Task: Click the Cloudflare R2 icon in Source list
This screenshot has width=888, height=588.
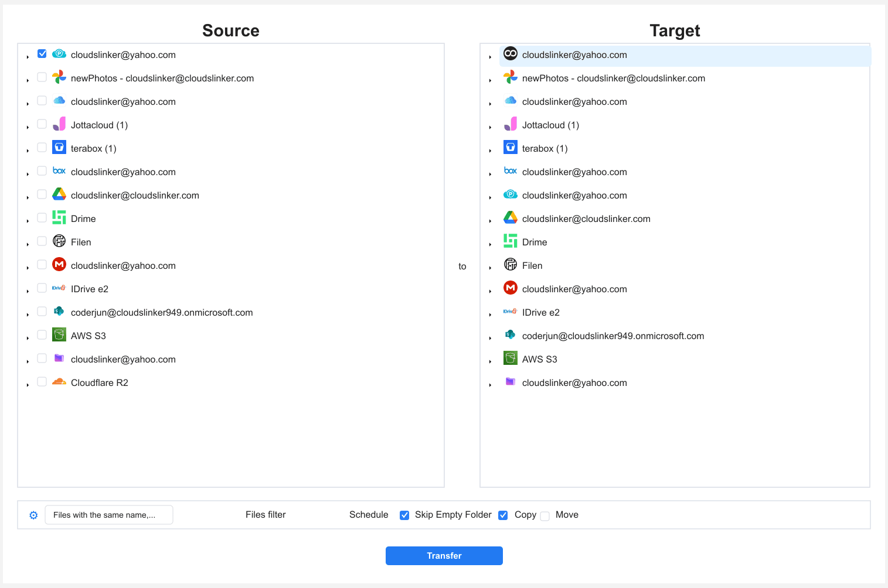Action: (59, 382)
